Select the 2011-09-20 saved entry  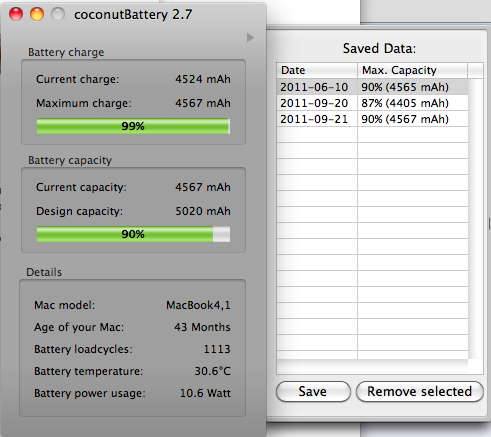372,103
